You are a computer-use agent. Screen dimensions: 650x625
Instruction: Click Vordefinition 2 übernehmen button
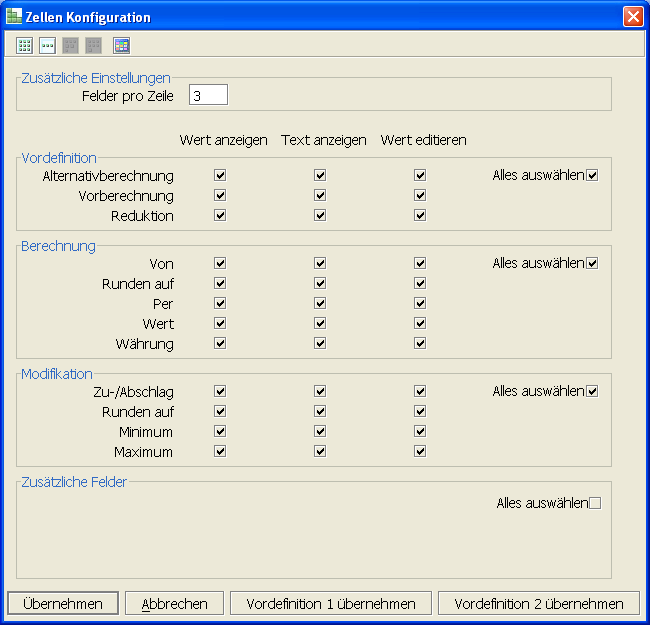pos(539,604)
